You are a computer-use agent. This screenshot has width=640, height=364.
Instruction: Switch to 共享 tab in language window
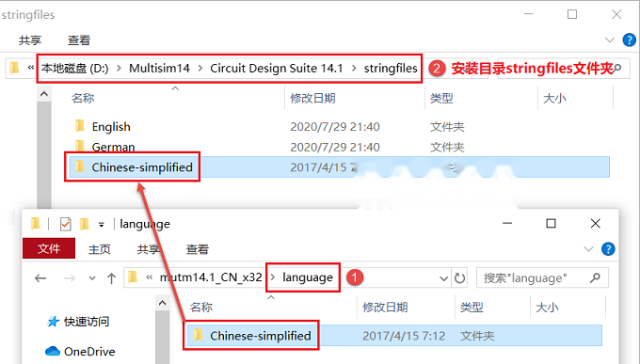148,249
